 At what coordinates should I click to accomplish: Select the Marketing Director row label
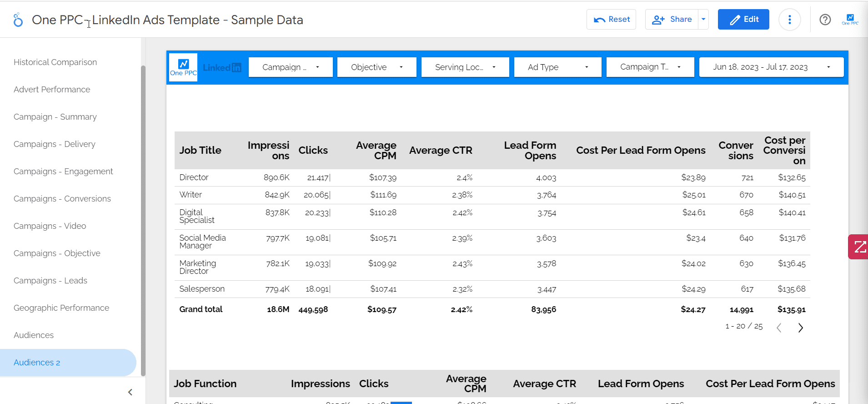pyautogui.click(x=197, y=268)
